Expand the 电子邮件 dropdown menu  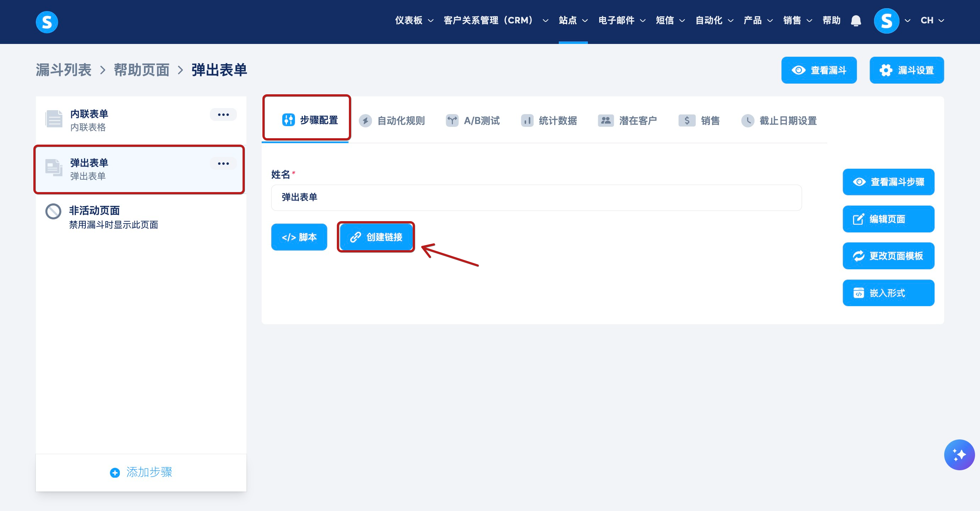click(x=621, y=21)
